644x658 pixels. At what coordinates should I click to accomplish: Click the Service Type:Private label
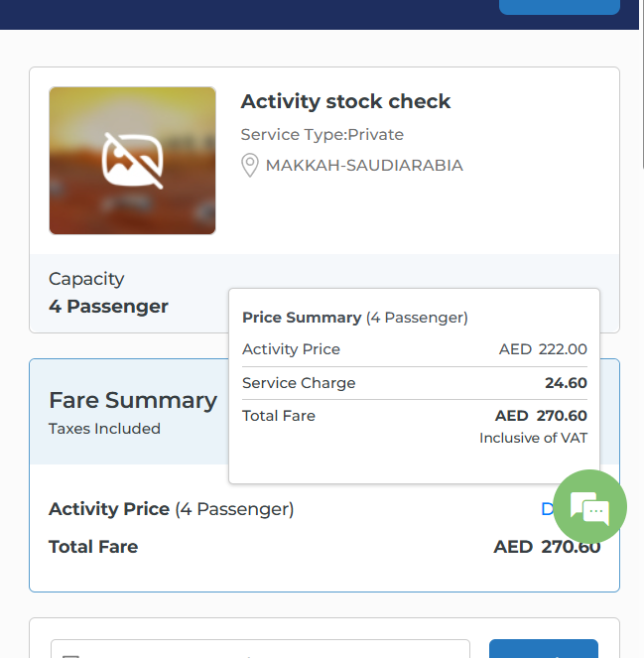(322, 134)
